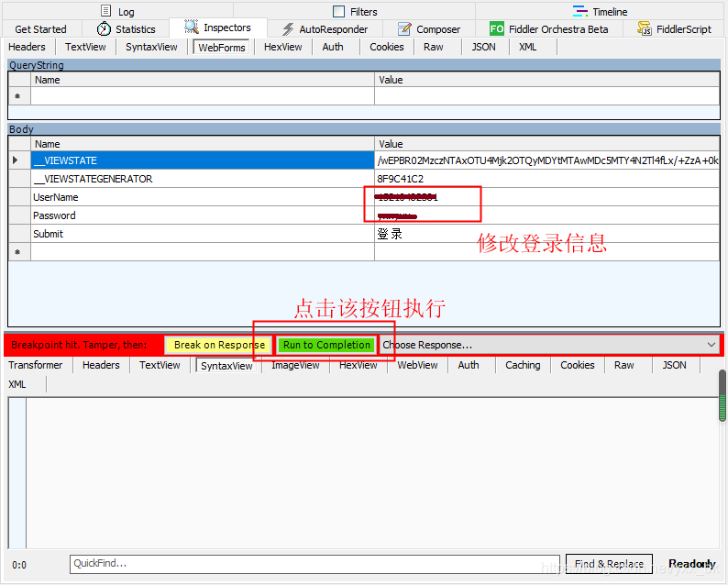The width and height of the screenshot is (728, 585).
Task: Select request XML inspector tab
Action: tap(528, 47)
